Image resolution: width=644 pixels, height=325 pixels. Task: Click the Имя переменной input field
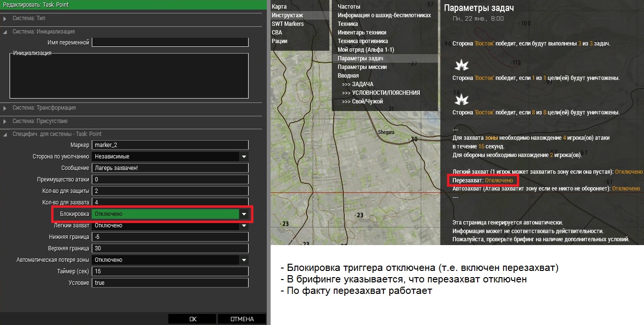tap(170, 43)
